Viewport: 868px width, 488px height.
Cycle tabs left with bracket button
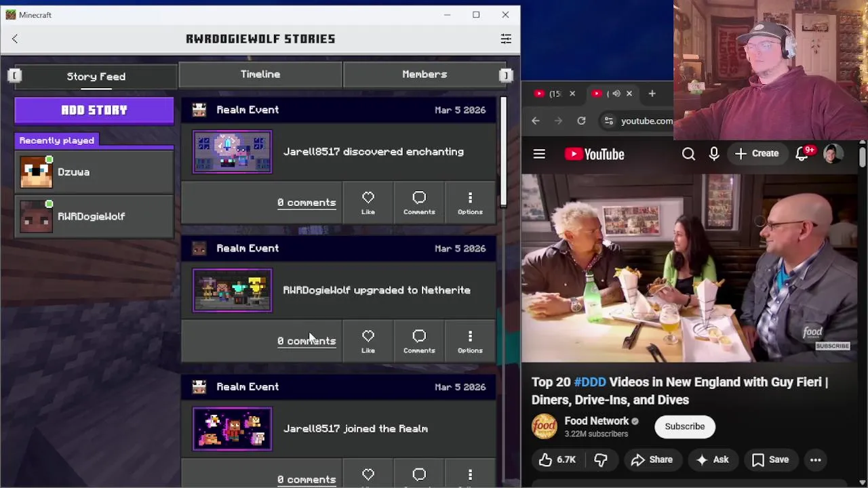pyautogui.click(x=14, y=75)
